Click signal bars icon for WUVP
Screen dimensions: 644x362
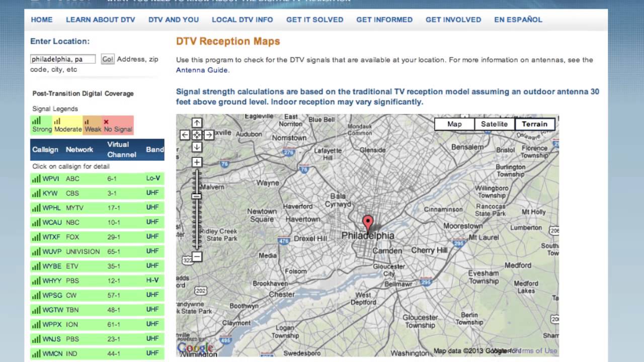(36, 251)
